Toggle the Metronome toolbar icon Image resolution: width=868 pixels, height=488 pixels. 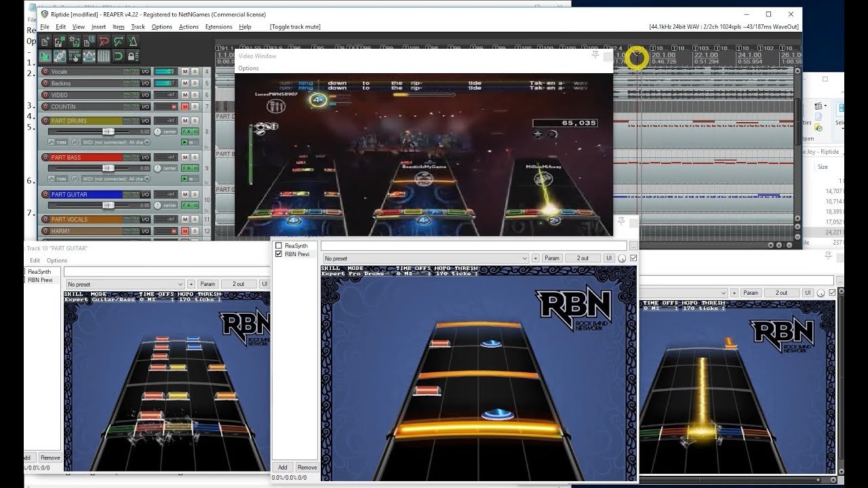point(133,41)
